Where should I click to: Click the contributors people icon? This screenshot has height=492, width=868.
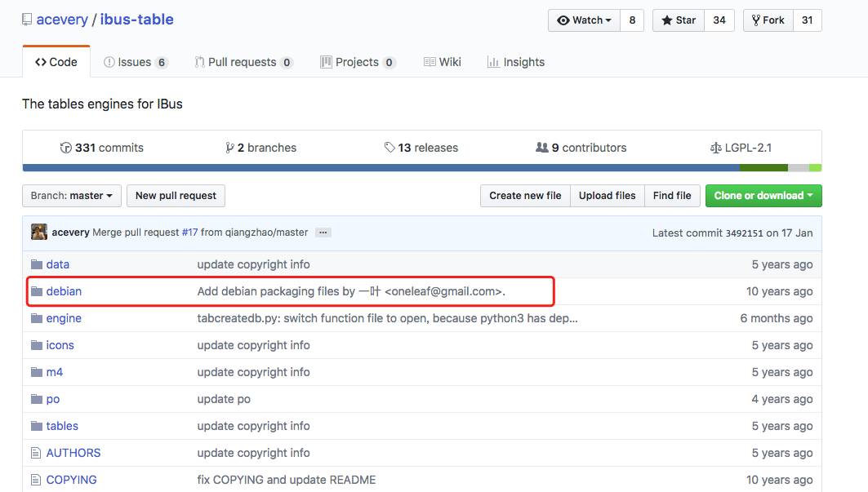[x=542, y=147]
